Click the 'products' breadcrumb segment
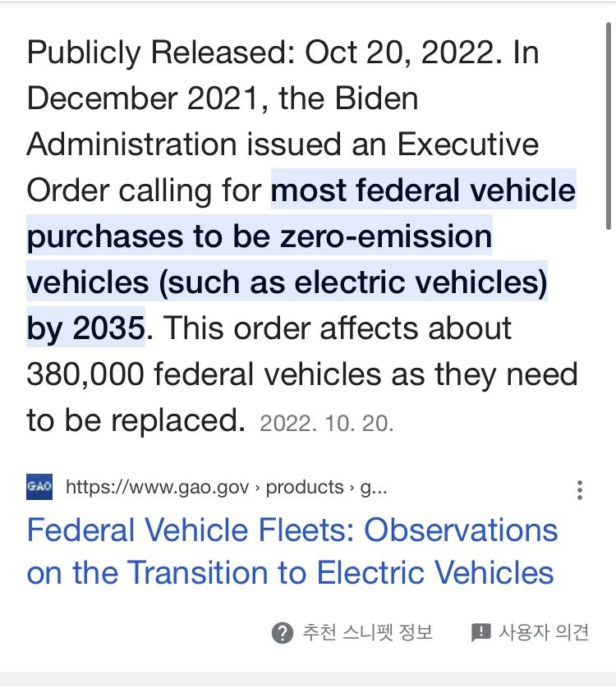This screenshot has width=616, height=688. point(305,488)
